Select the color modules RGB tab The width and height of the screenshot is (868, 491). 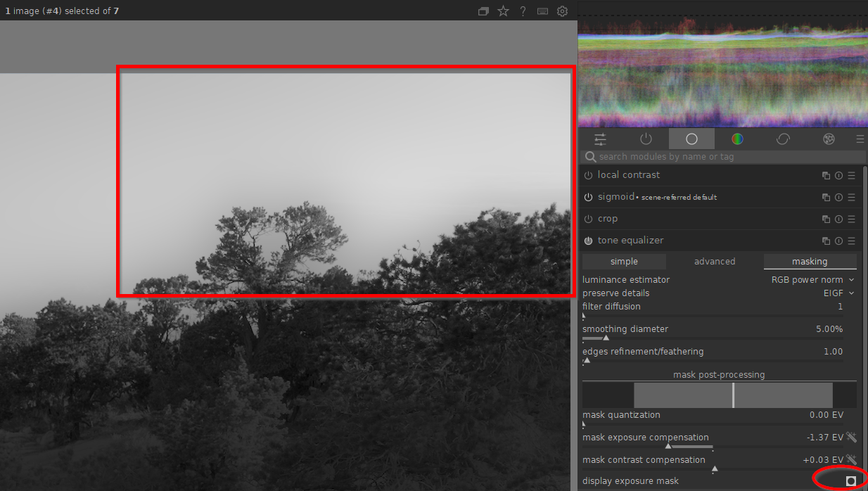pyautogui.click(x=737, y=139)
